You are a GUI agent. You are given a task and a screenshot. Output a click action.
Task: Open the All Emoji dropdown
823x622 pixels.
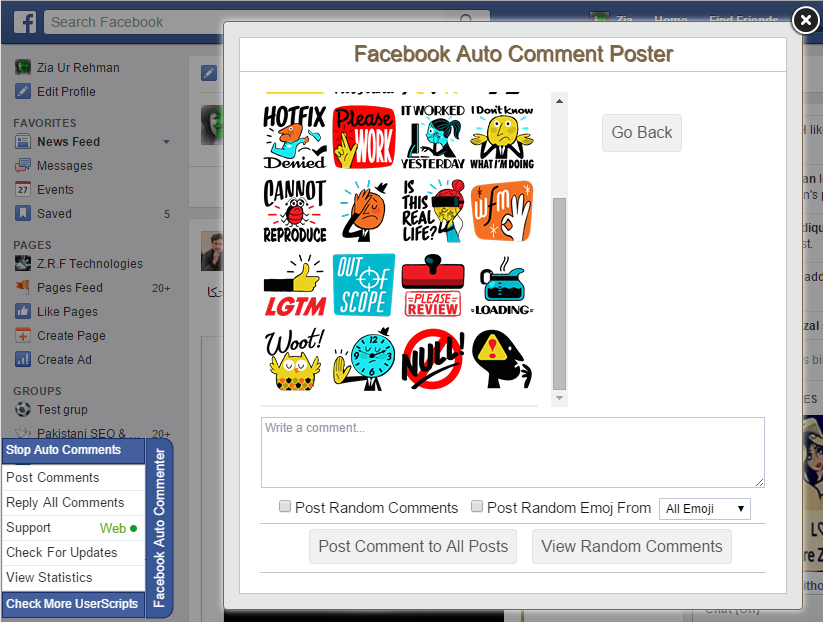[704, 509]
